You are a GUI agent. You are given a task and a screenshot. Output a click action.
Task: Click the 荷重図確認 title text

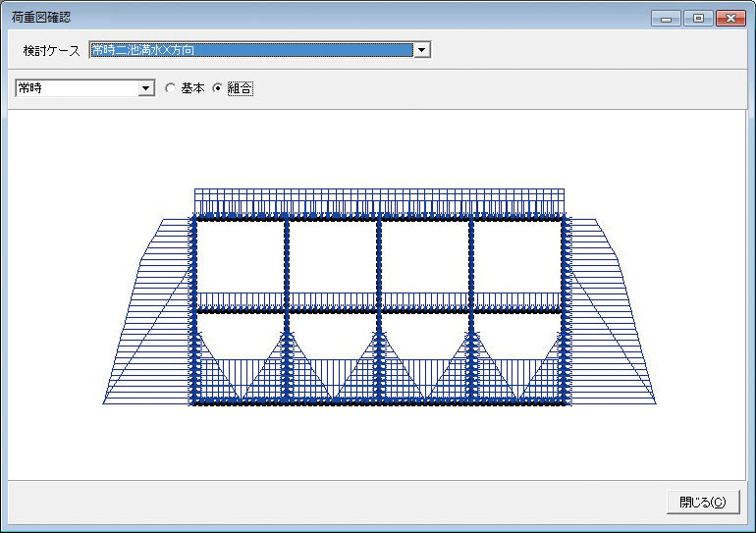pyautogui.click(x=41, y=18)
